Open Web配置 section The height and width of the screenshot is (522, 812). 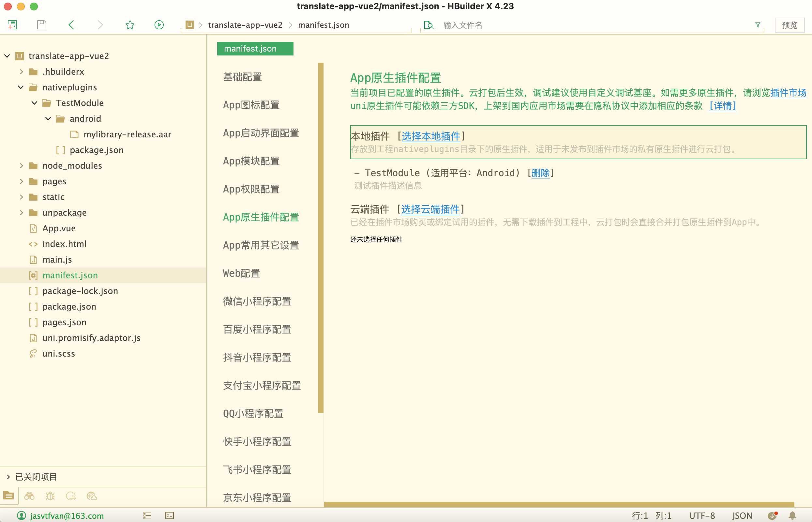241,273
